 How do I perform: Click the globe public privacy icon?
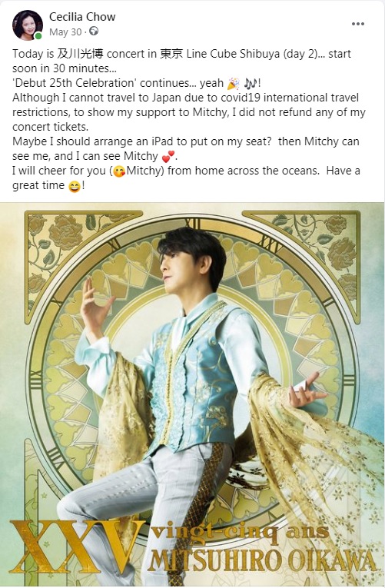point(94,32)
